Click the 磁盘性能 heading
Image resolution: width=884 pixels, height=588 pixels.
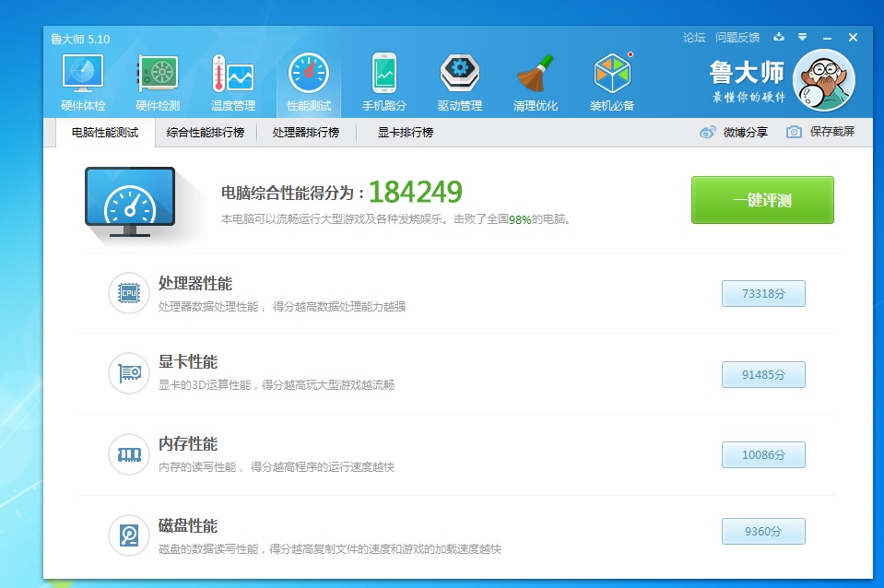point(188,526)
